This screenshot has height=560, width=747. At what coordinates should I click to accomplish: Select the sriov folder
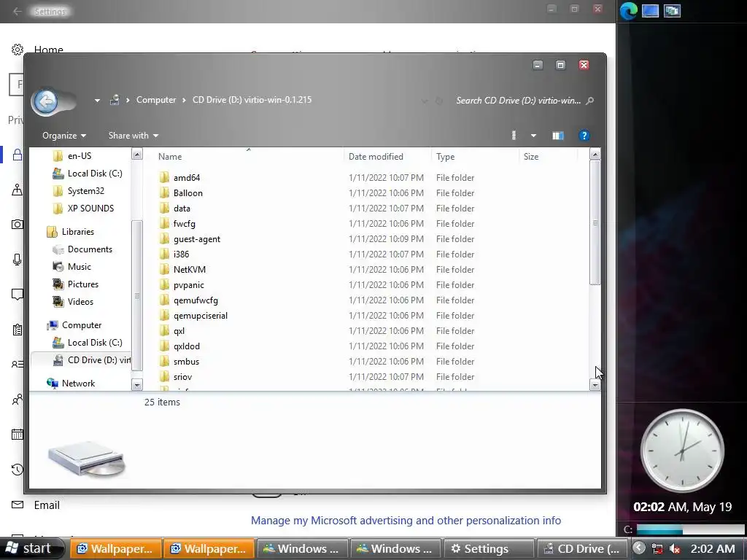coord(182,377)
